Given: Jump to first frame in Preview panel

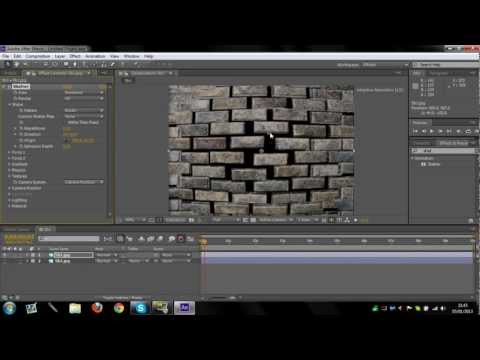Looking at the screenshot, I should [x=415, y=132].
